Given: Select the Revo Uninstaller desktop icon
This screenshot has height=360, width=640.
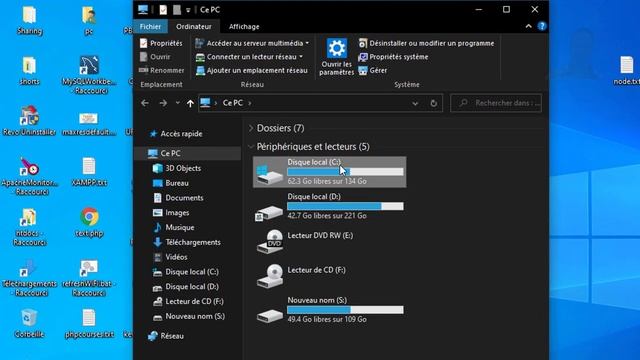Looking at the screenshot, I should 29,121.
